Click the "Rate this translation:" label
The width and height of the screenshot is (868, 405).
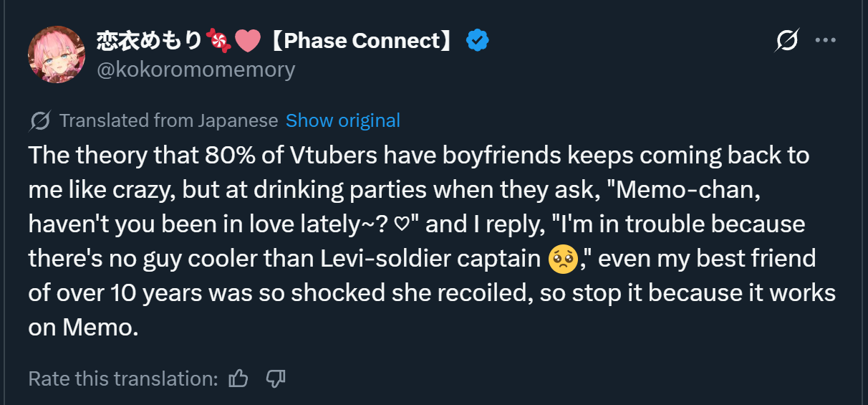tap(122, 378)
